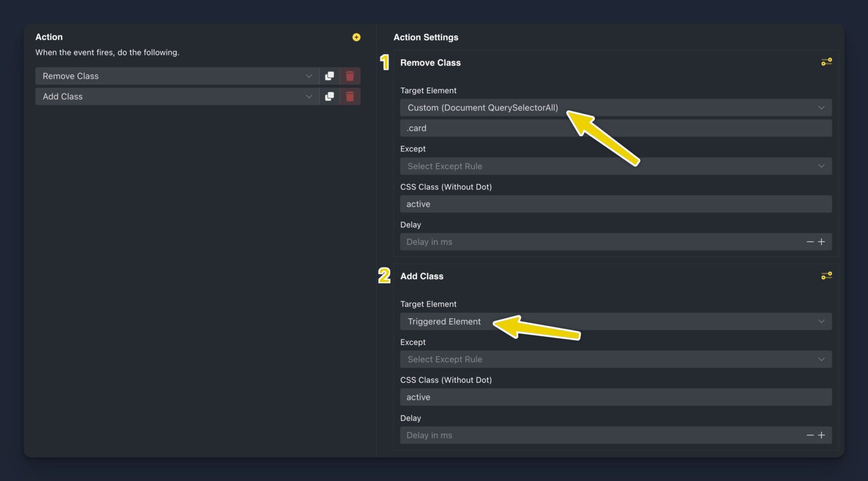Add a new action using the yellow plus icon
This screenshot has width=868, height=481.
click(x=356, y=37)
